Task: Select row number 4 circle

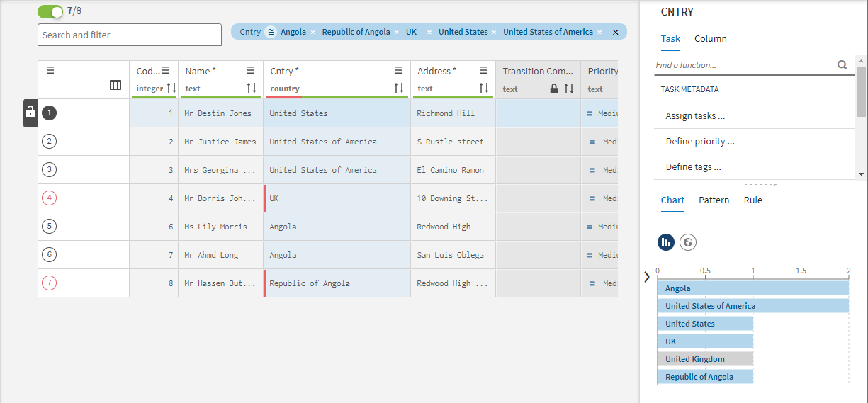Action: 49,198
